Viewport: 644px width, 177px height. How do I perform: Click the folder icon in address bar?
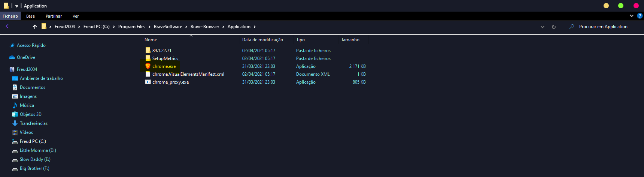tap(44, 26)
